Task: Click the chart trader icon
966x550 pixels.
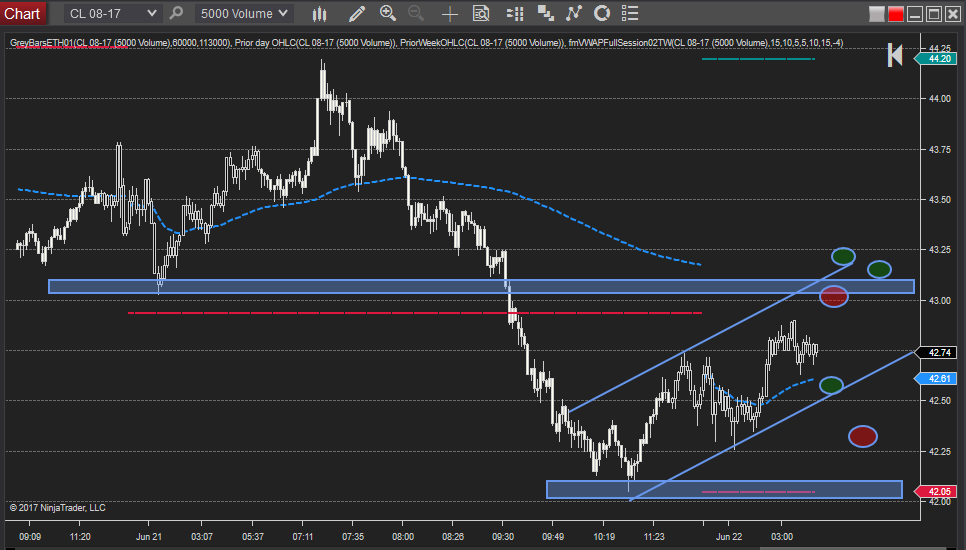Action: click(515, 14)
